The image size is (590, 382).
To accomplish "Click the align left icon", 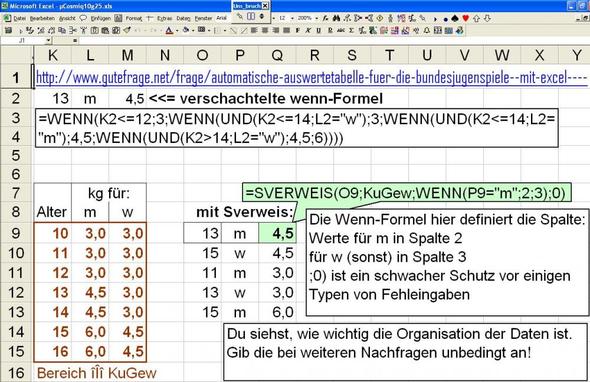I will tap(254, 30).
